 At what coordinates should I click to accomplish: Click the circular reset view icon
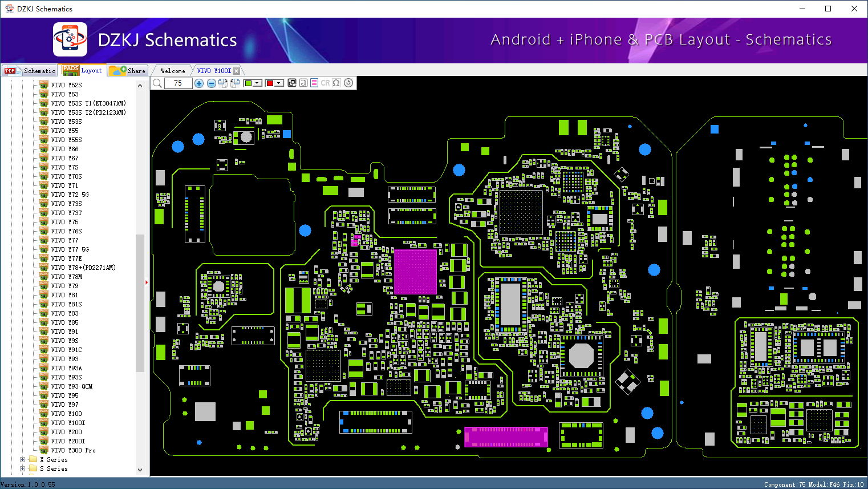tap(348, 83)
